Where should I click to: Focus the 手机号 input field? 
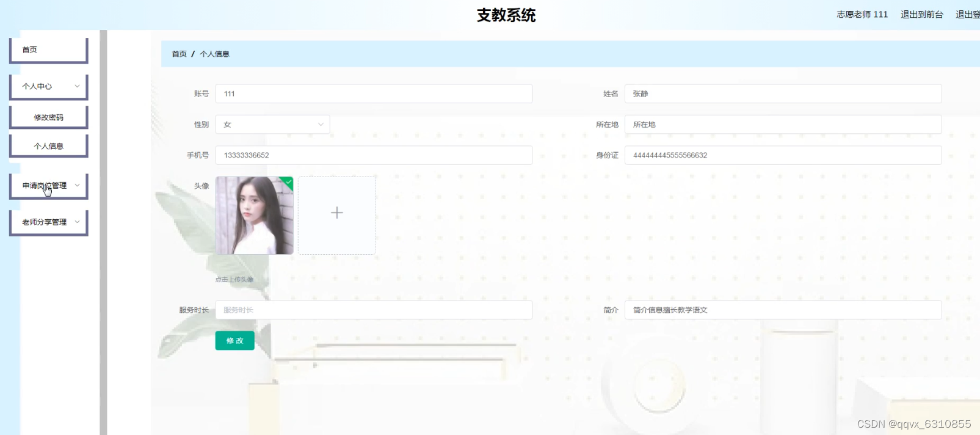(x=374, y=155)
